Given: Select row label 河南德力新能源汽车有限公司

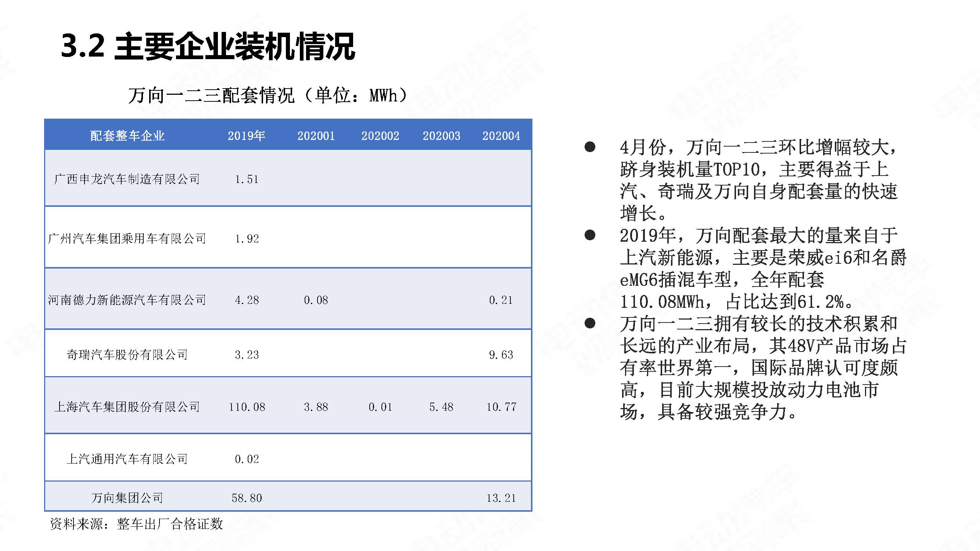Looking at the screenshot, I should coord(127,300).
